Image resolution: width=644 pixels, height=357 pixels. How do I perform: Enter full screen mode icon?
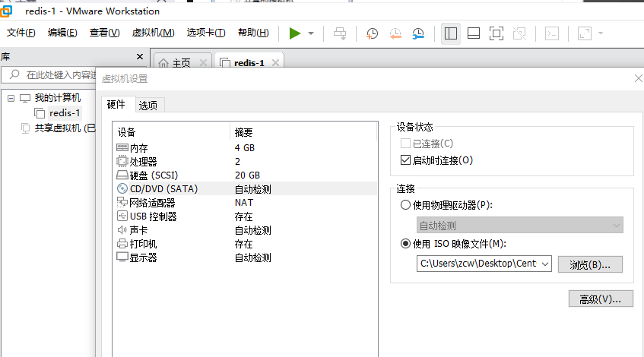coord(496,33)
